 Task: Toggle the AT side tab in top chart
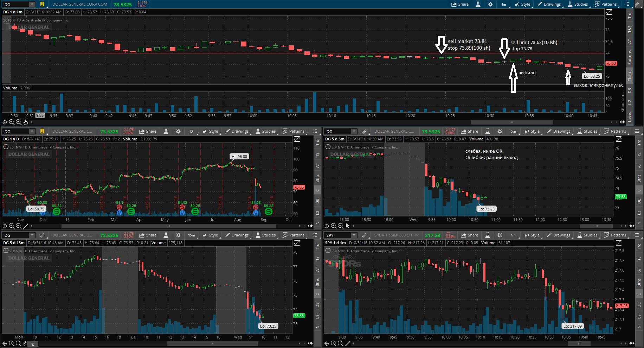[x=630, y=41]
